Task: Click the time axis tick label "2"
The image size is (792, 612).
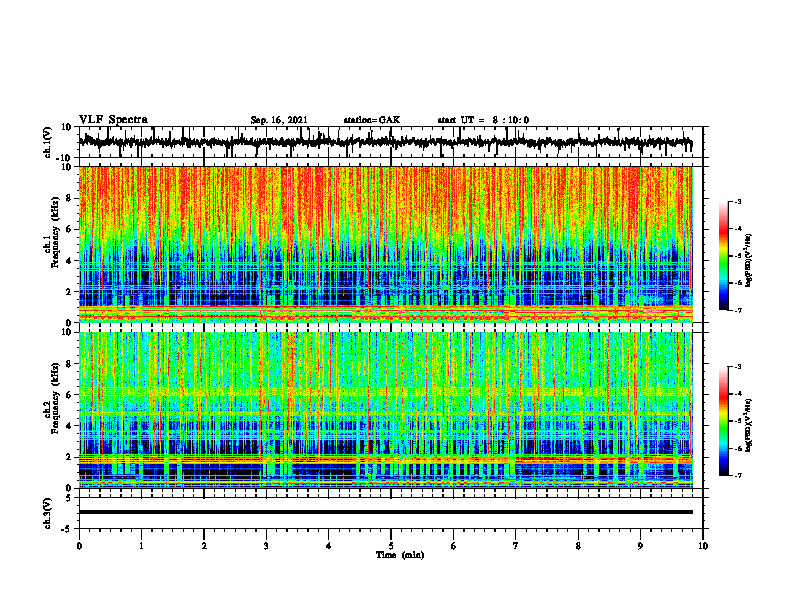Action: 204,546
